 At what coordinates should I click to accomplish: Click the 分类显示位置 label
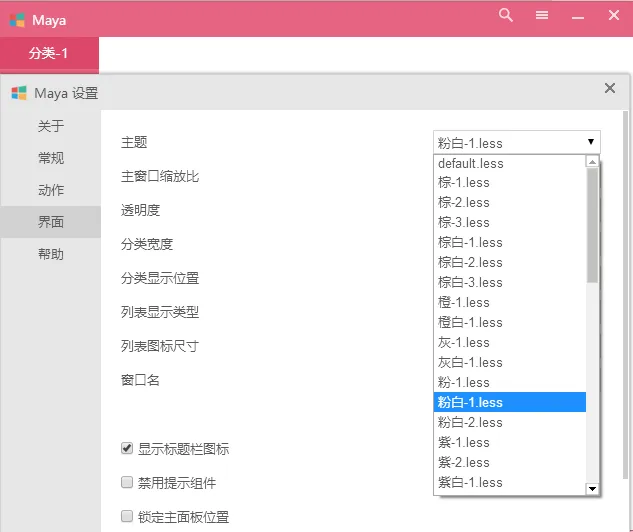(160, 278)
